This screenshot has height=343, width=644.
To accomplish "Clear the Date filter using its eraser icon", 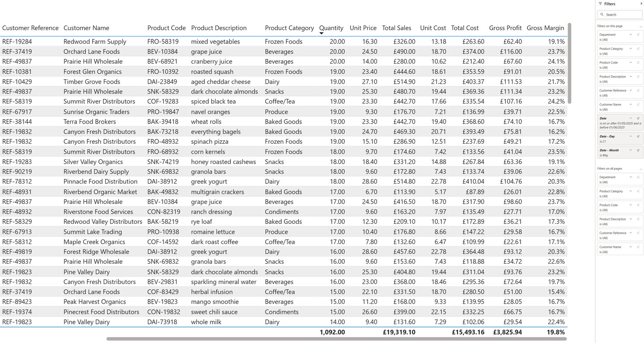I will coord(637,117).
